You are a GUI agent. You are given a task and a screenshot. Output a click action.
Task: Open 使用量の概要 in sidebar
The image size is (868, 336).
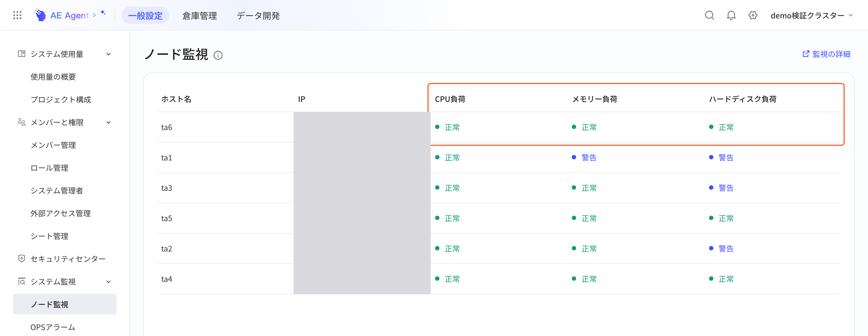click(53, 77)
